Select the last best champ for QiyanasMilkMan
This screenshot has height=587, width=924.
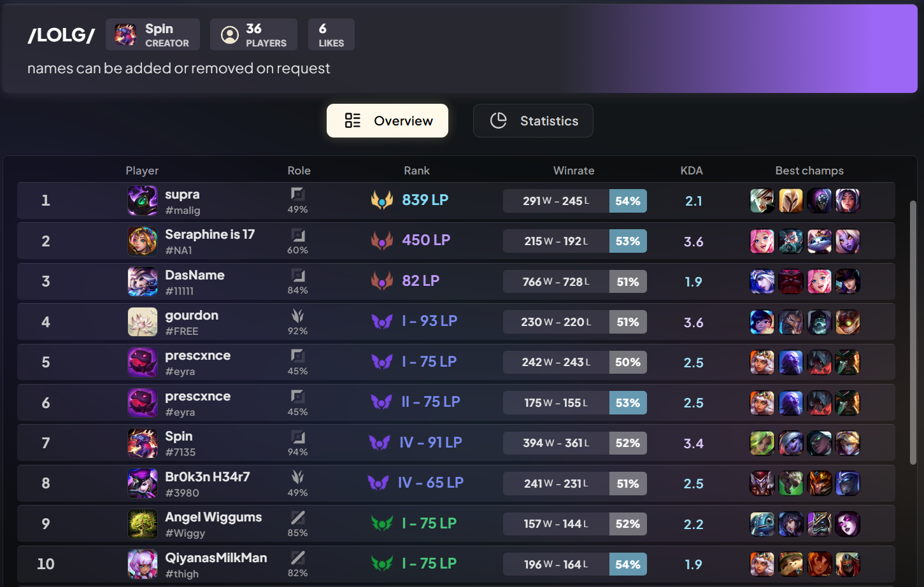(x=848, y=564)
